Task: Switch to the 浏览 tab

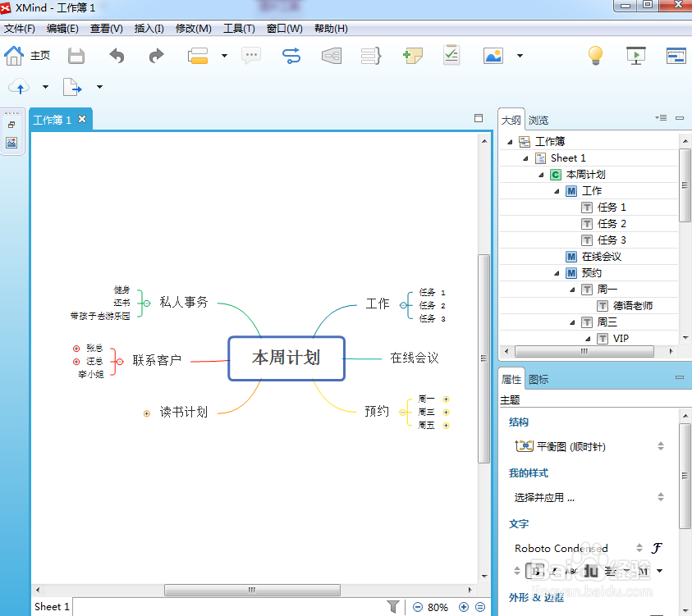Action: (538, 120)
